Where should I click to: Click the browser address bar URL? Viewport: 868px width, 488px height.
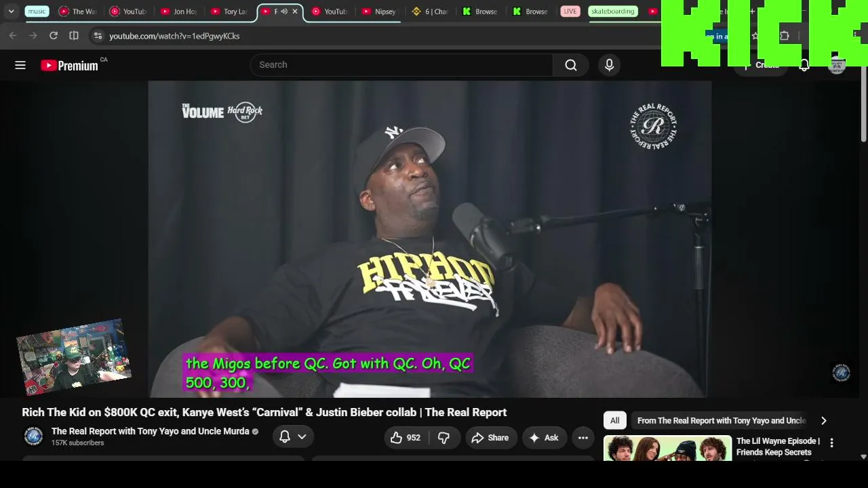coord(174,36)
